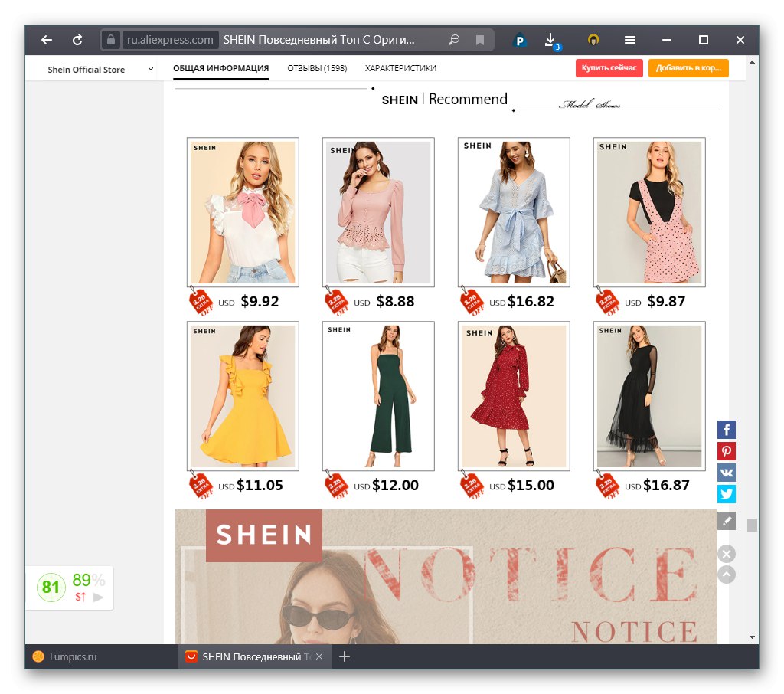Open the white blouse with pink bow product
784x694 pixels.
coord(243,212)
